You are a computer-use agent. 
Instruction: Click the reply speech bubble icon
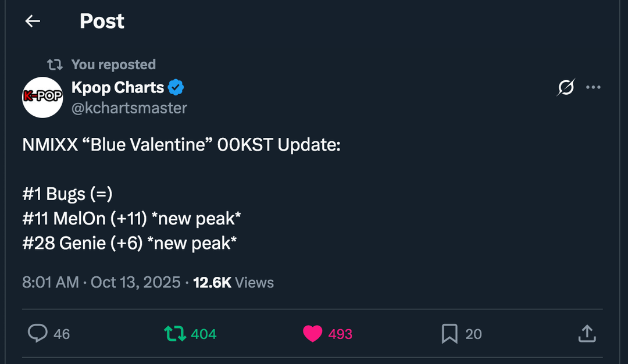tap(38, 334)
